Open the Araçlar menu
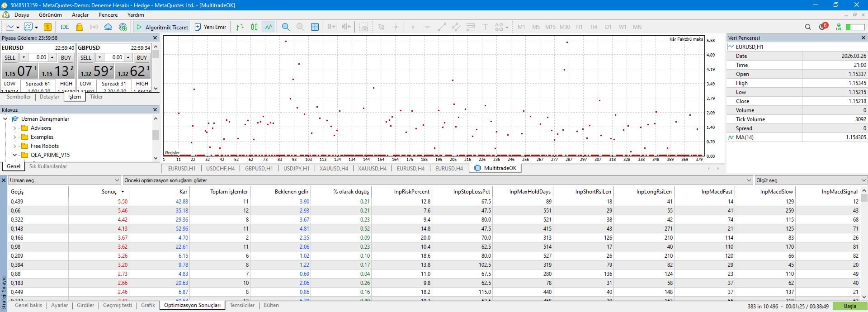Screen dimensions: 868x312 pos(80,15)
